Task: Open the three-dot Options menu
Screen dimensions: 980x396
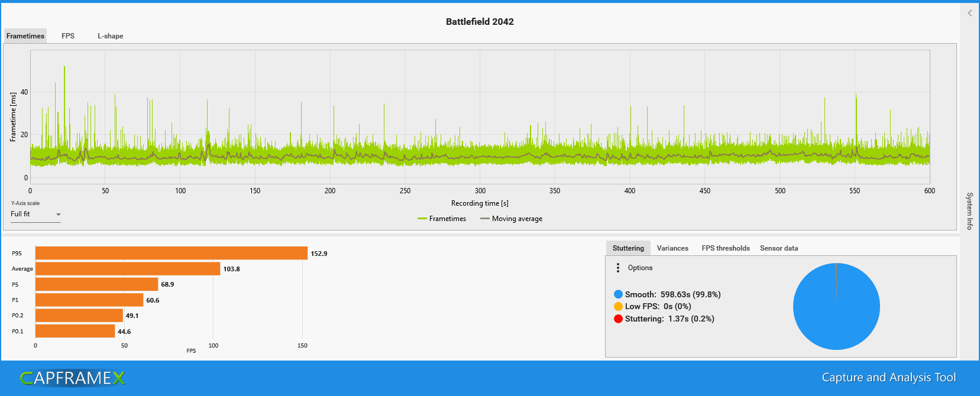Action: click(618, 268)
